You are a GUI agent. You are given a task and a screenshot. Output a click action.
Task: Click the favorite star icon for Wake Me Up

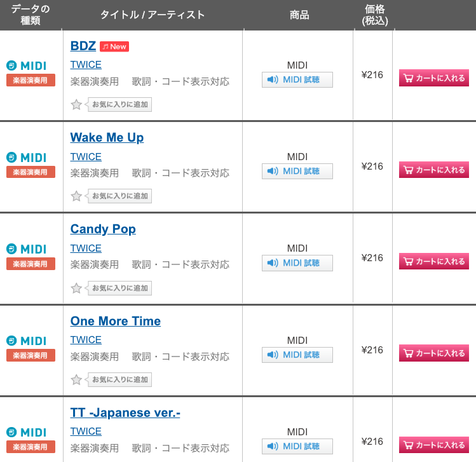click(76, 196)
